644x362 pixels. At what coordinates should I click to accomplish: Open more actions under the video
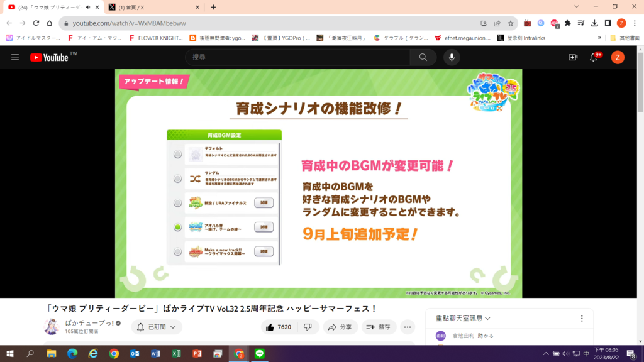click(408, 327)
